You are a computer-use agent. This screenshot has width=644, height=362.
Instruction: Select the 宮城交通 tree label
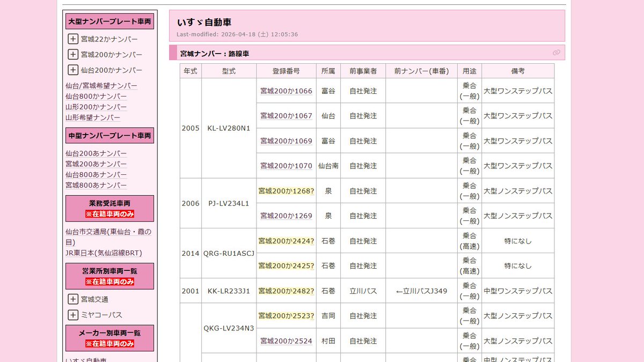(94, 299)
